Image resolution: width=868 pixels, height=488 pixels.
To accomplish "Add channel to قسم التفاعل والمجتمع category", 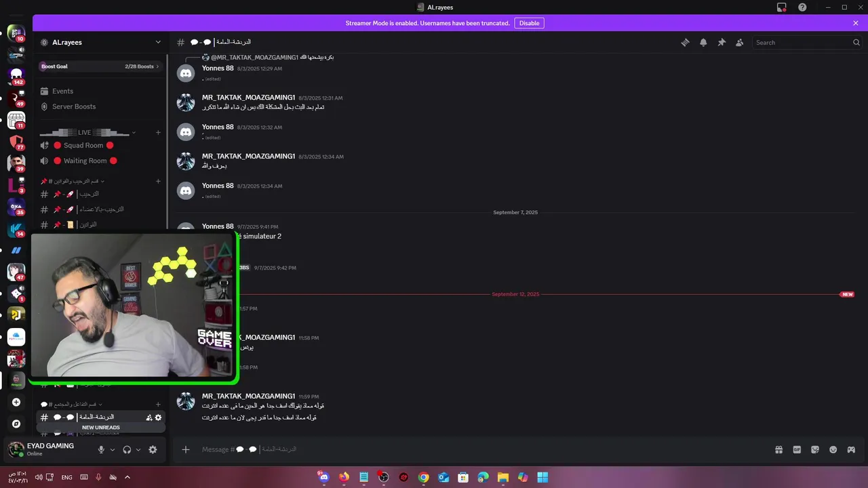I will point(158,405).
